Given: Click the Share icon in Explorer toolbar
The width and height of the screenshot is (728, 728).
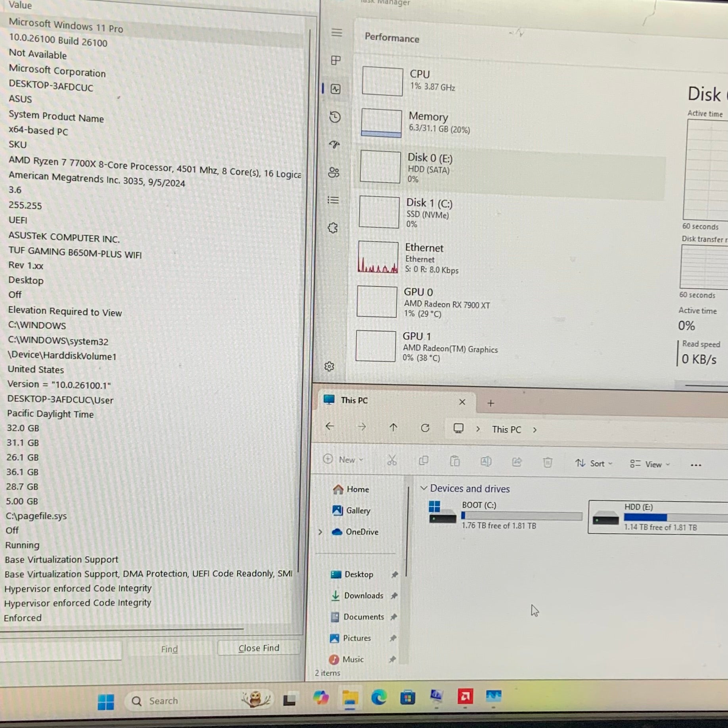Looking at the screenshot, I should click(517, 462).
